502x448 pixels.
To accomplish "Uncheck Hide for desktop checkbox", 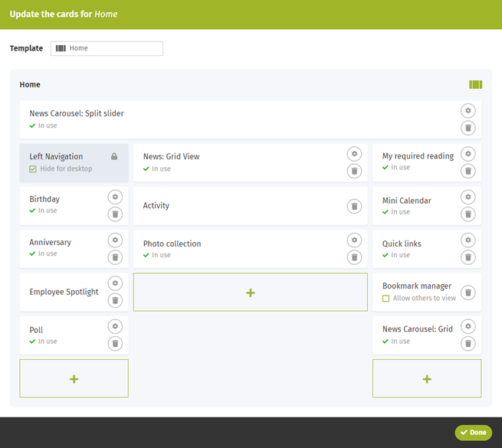I will (33, 169).
